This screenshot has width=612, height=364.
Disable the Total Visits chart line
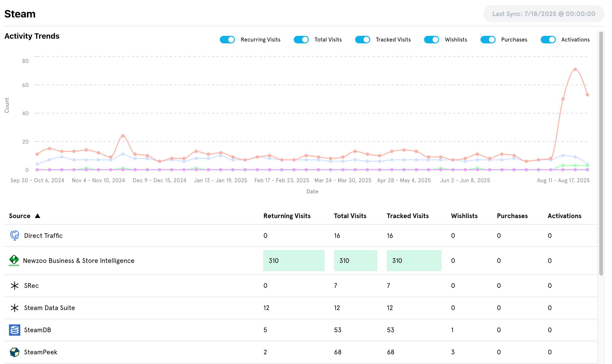coord(301,40)
